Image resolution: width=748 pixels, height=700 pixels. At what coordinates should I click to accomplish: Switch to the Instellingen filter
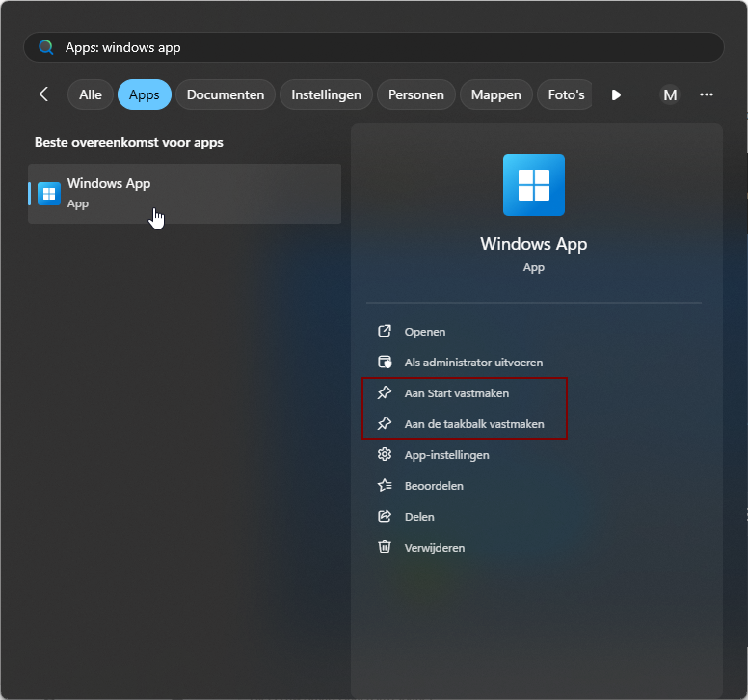point(326,94)
